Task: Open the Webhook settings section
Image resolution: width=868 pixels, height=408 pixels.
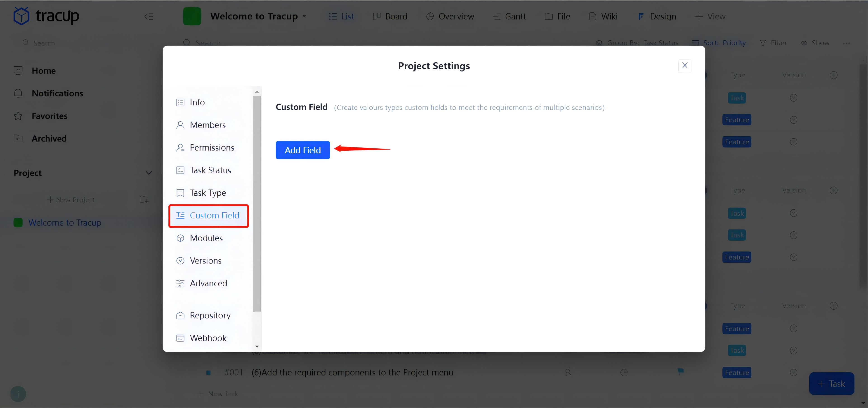Action: coord(208,338)
